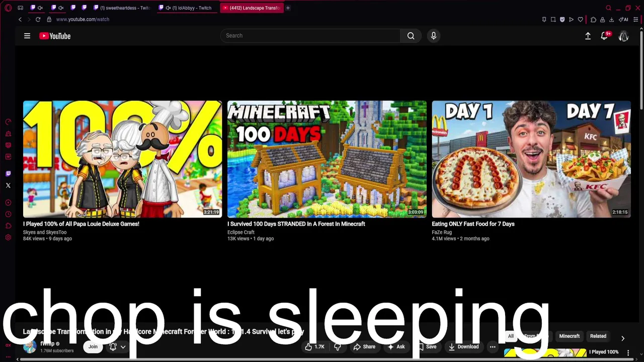The image size is (644, 362).
Task: Open a new browser tab with plus
Action: (x=288, y=8)
